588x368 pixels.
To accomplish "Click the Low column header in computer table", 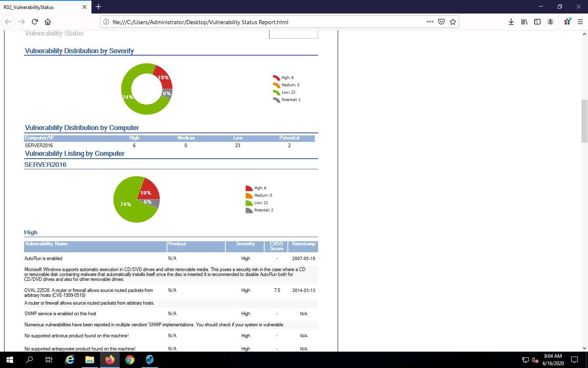I will 238,138.
